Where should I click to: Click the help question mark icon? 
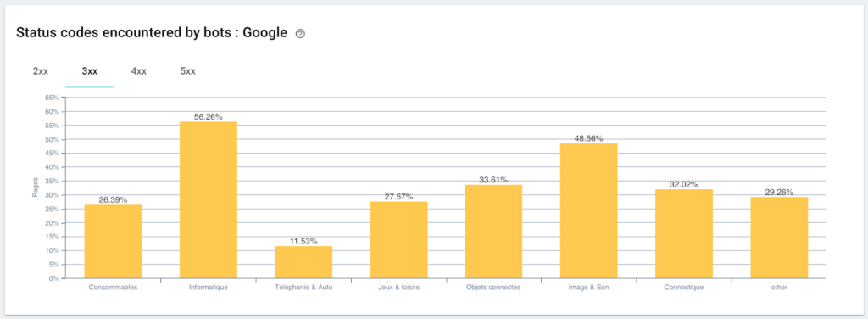(x=301, y=34)
